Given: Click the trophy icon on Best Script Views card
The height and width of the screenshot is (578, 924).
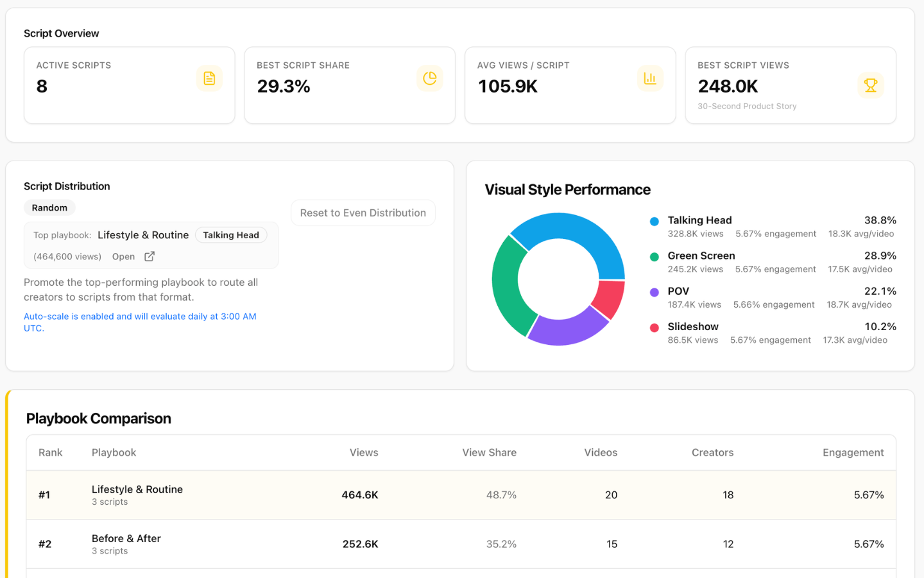Looking at the screenshot, I should (x=871, y=84).
